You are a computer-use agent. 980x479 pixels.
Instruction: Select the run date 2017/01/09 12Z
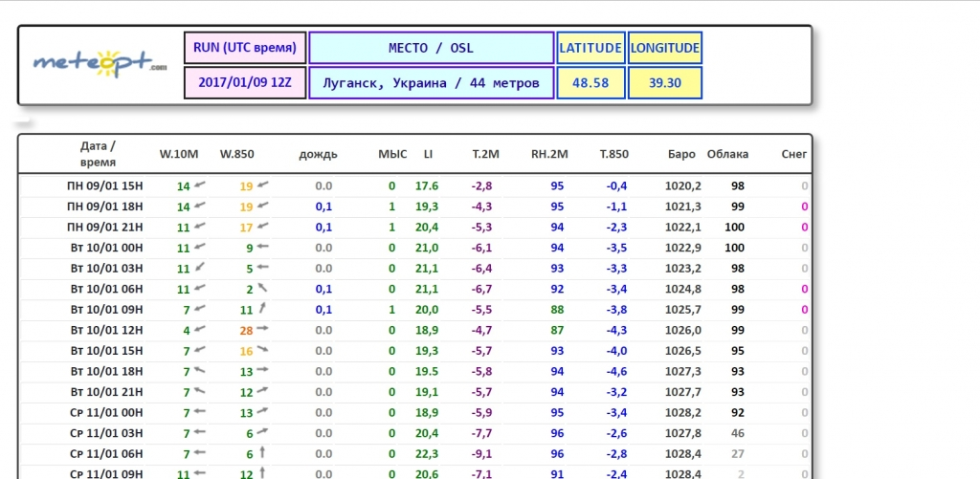pyautogui.click(x=245, y=82)
